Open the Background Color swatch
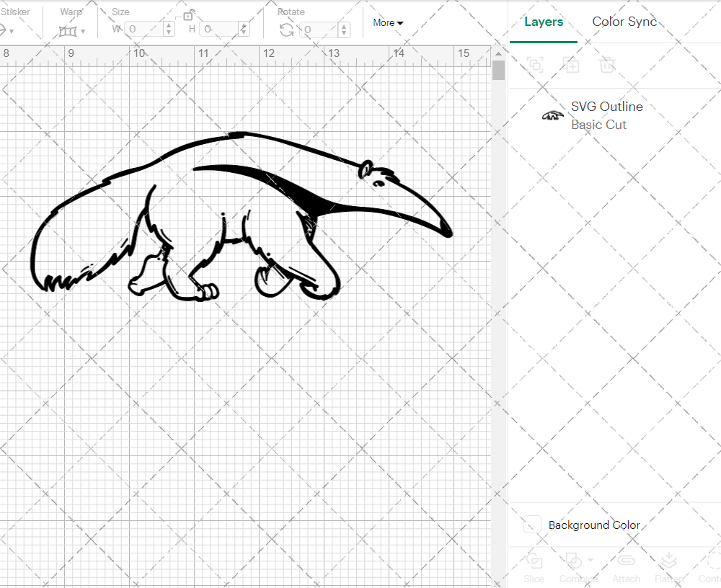The height and width of the screenshot is (588, 721). tap(532, 525)
